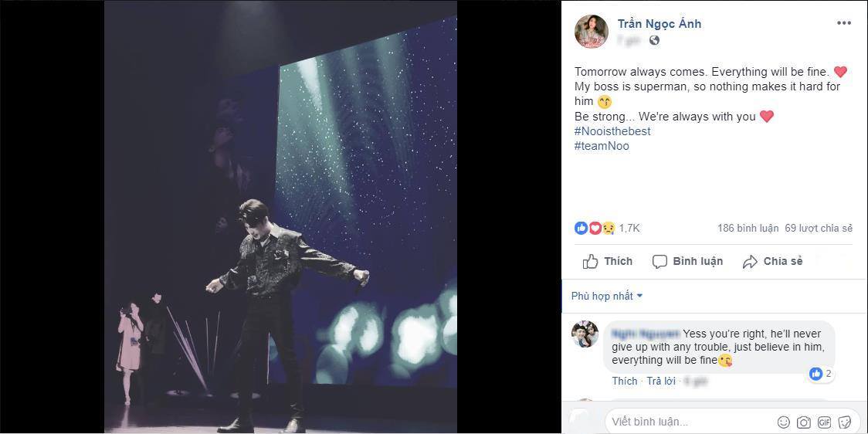Click Trả lời under the first comment
This screenshot has width=868, height=434.
tap(661, 381)
